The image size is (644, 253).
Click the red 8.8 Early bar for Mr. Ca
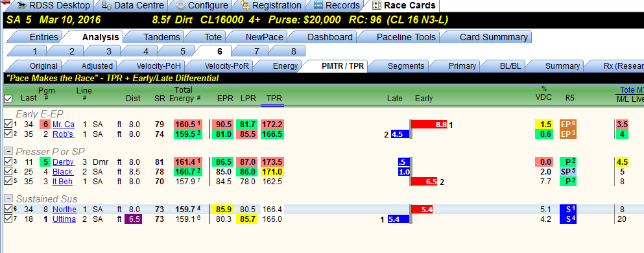click(429, 125)
